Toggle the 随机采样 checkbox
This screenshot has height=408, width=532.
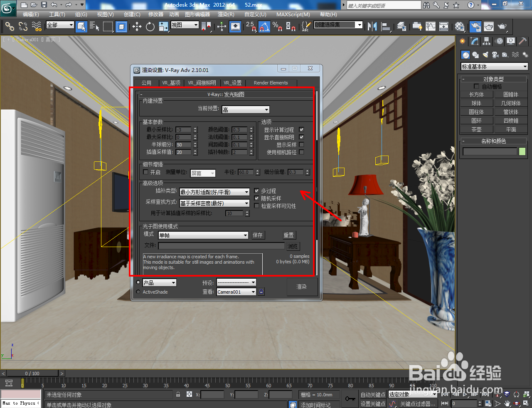[256, 198]
